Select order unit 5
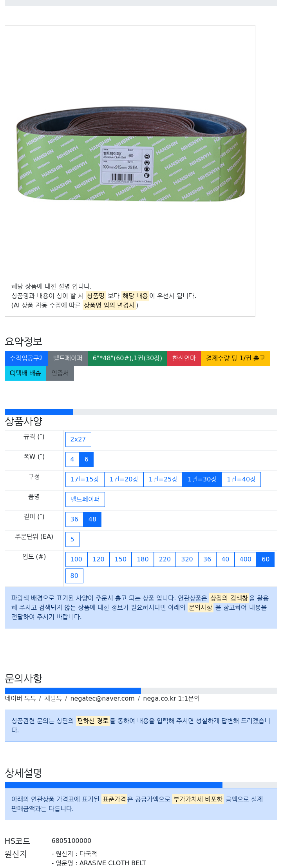Viewport: 282px width, 868px height. click(x=72, y=539)
